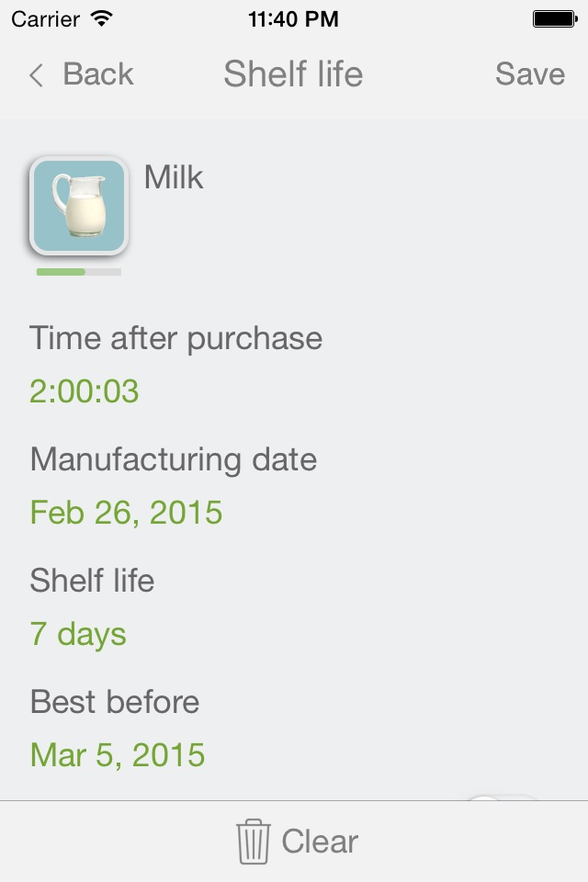Image resolution: width=588 pixels, height=882 pixels.
Task: Tap the Best before label
Action: [114, 702]
